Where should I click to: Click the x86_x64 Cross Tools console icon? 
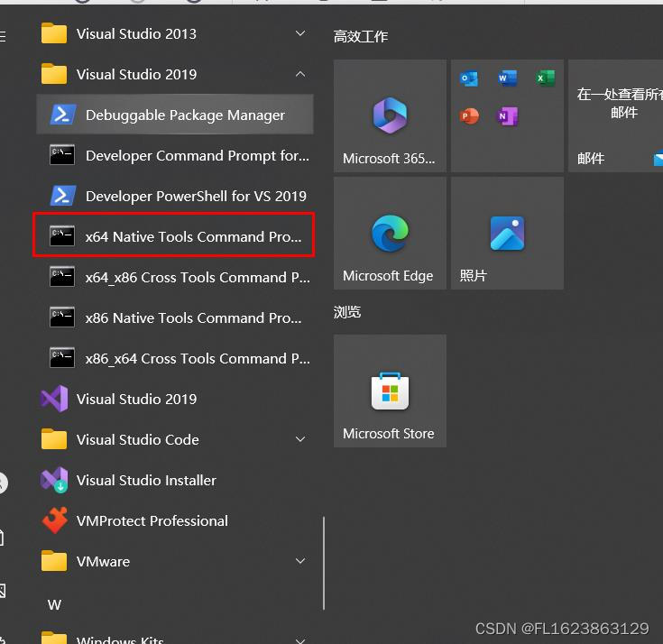pos(62,358)
